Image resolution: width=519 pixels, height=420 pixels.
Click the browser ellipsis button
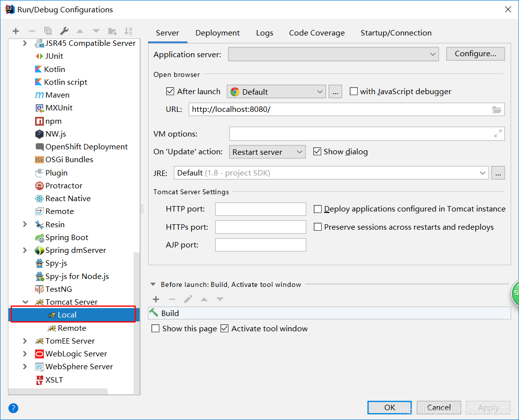point(335,92)
